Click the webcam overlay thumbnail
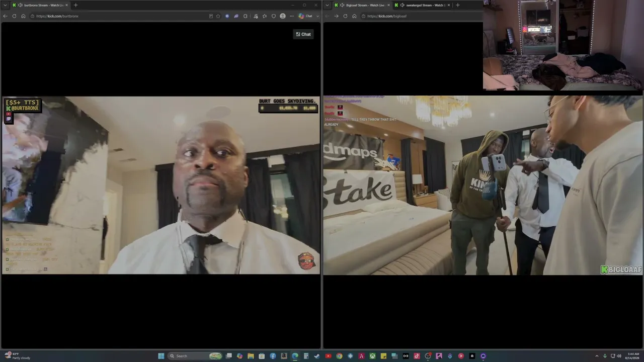The width and height of the screenshot is (644, 362). click(563, 45)
